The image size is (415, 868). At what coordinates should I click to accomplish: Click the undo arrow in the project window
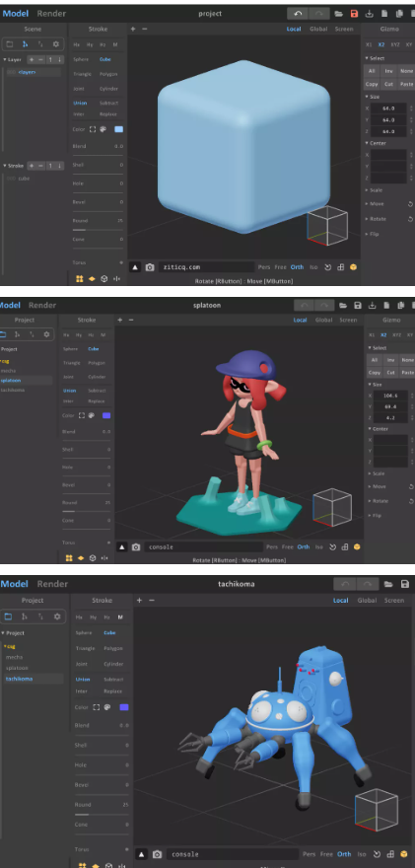[x=298, y=13]
